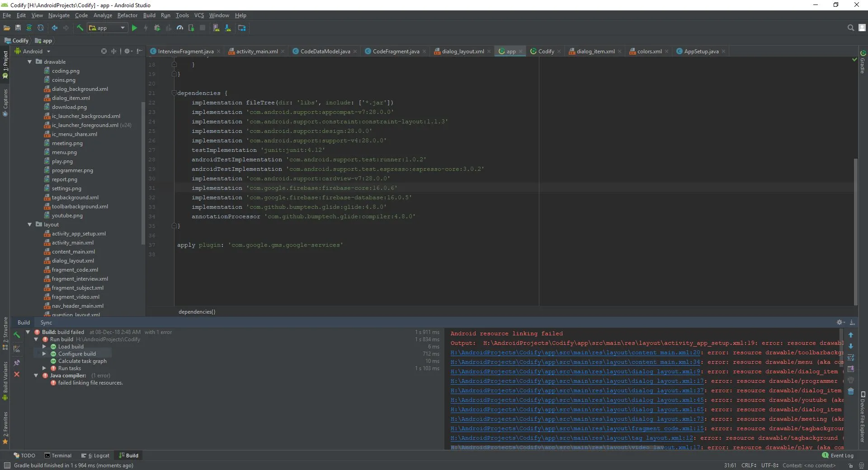868x470 pixels.
Task: Toggle soft-wrap in build output panel
Action: [x=851, y=357]
